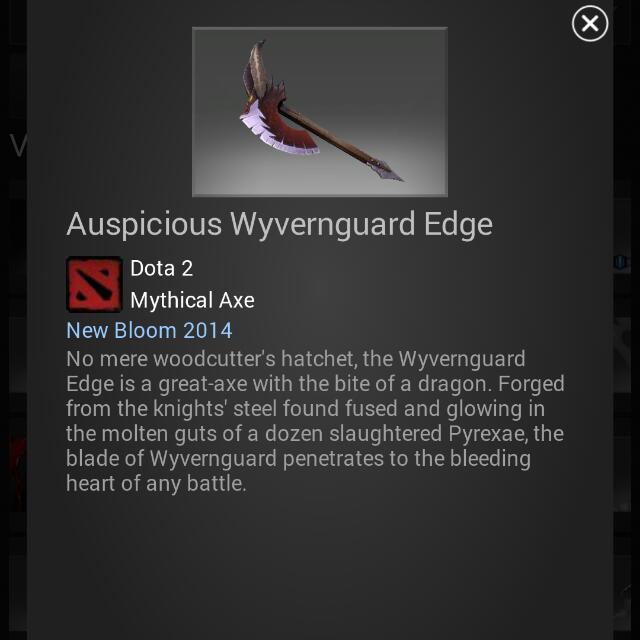Click the word Mythical under Dota 2
The image size is (640, 640).
[172, 300]
